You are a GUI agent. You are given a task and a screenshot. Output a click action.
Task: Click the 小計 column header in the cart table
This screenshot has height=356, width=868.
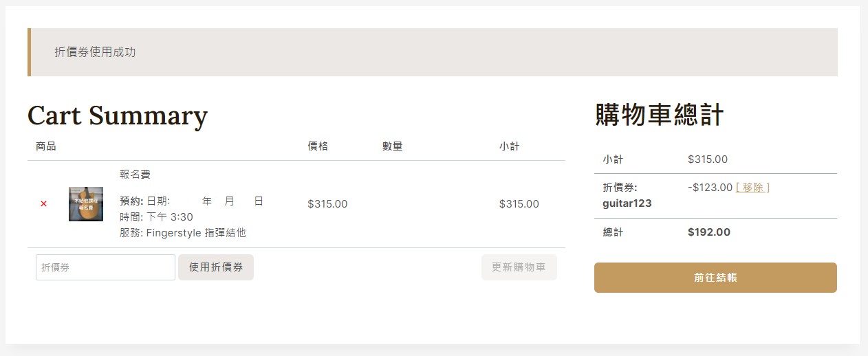pos(509,146)
